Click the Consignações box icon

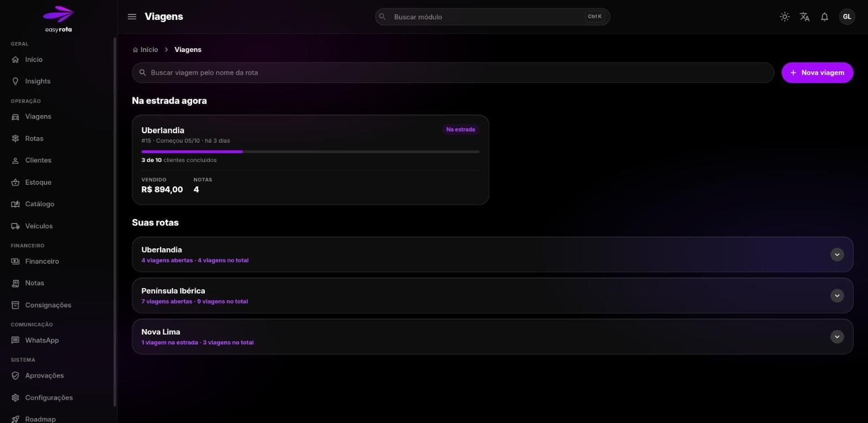pos(15,305)
